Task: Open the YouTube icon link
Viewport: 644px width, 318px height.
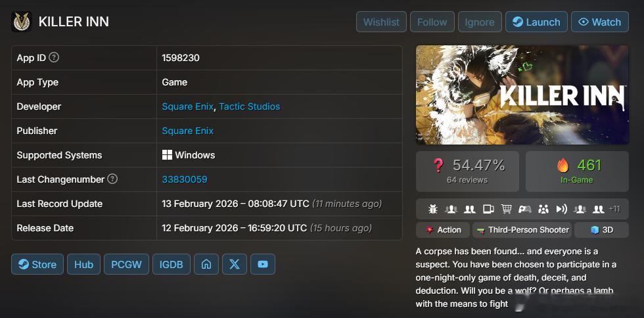Action: (263, 264)
